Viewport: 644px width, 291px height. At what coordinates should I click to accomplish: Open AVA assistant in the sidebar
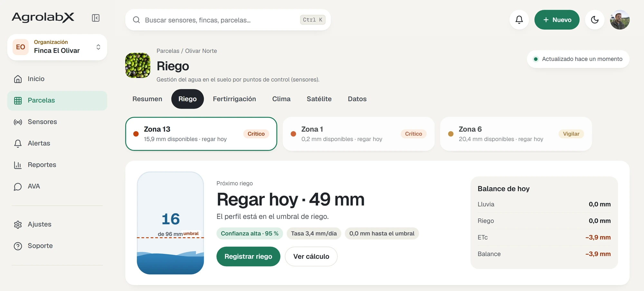point(57,186)
